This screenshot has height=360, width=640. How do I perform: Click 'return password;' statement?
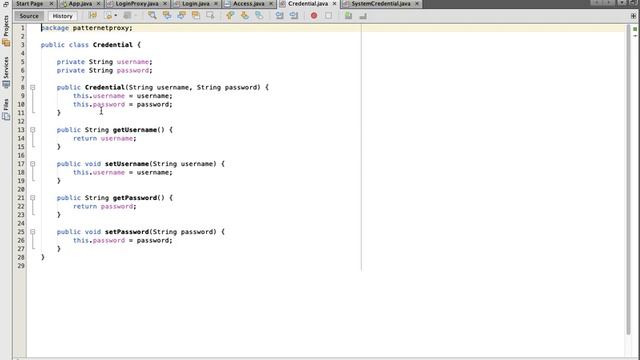(104, 206)
